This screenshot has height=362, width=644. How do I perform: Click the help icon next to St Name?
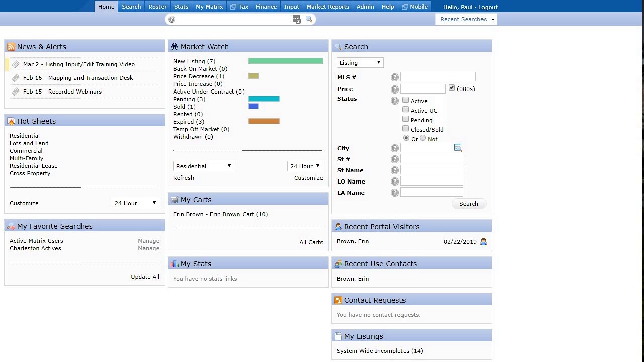tap(395, 170)
